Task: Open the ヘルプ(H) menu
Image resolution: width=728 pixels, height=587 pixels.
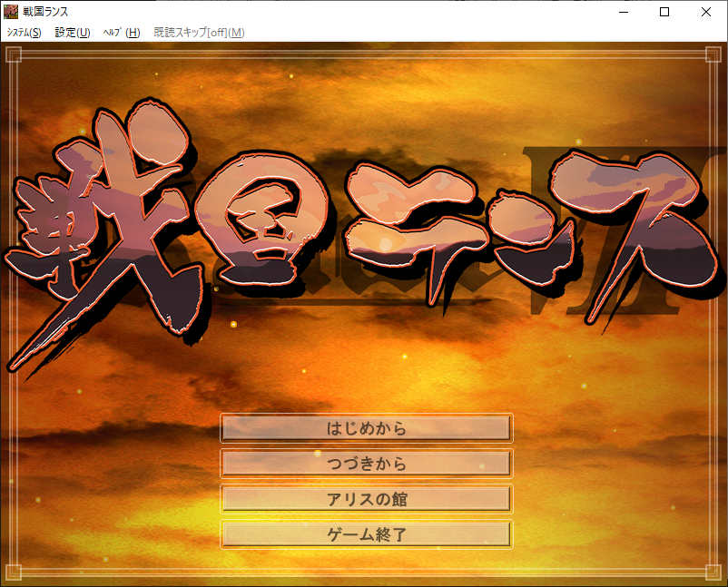Action: [x=122, y=33]
